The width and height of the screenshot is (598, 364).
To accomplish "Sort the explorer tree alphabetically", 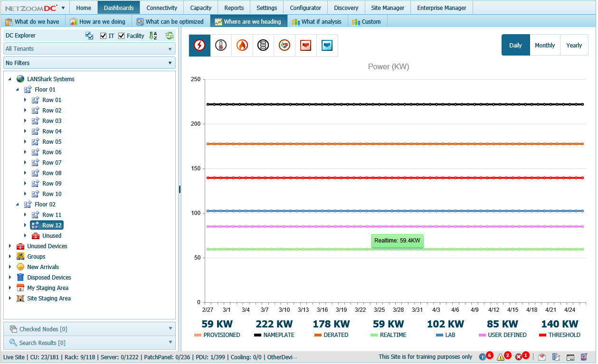I will [153, 36].
